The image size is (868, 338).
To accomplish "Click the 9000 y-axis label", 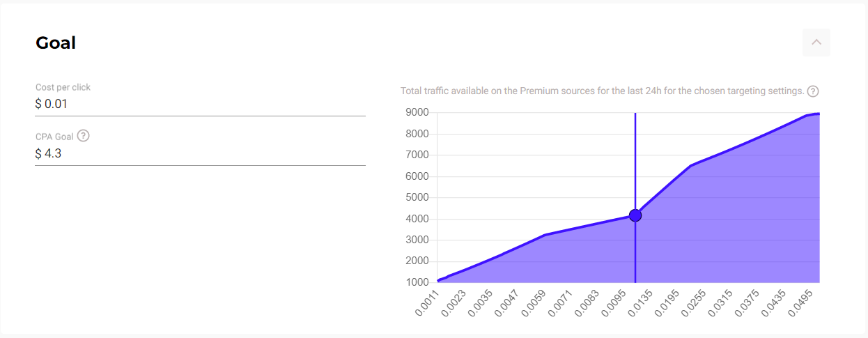I will coord(417,113).
